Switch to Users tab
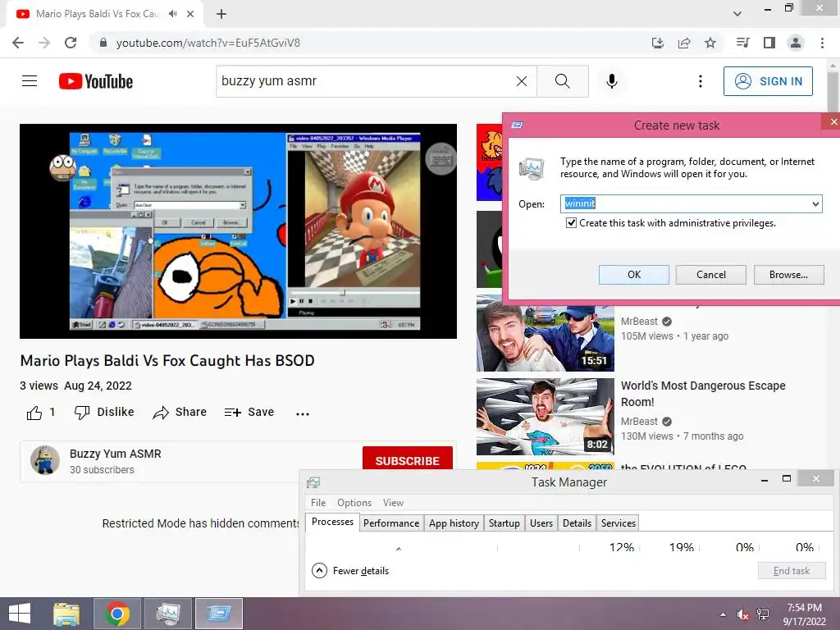Viewport: 840px width, 630px height. click(x=541, y=523)
